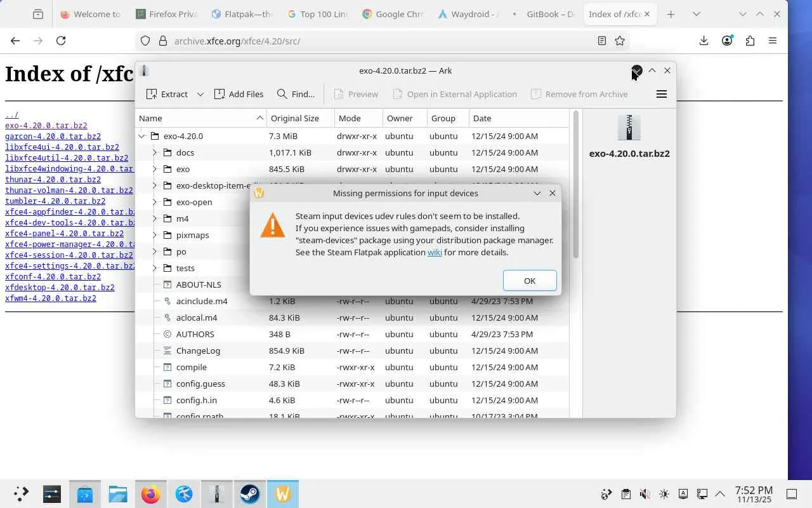Switch to the Google Chrome tab
The width and height of the screenshot is (812, 508).
tap(394, 14)
